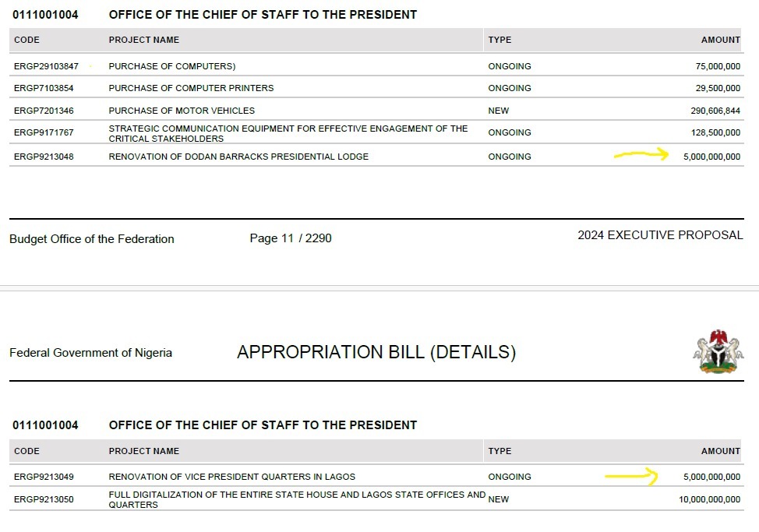Click the Nigerian coat of arms emblem
This screenshot has width=759, height=532.
[718, 351]
